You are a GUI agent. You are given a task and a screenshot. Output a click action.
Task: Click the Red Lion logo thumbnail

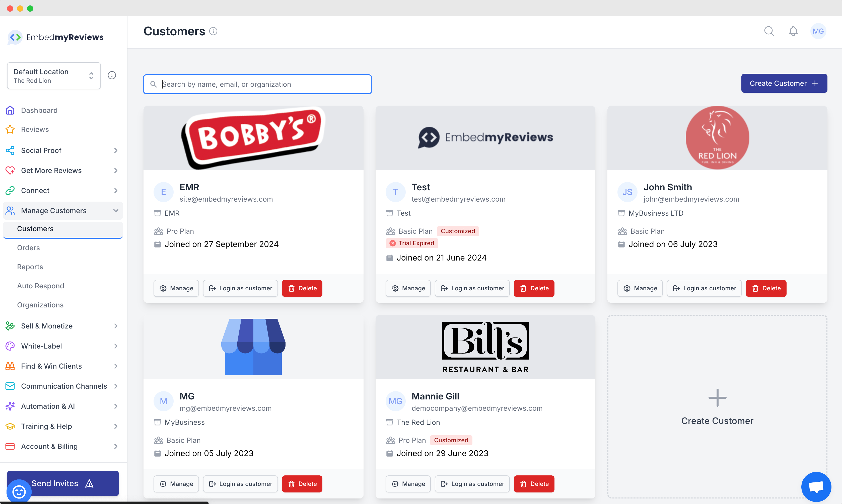click(717, 138)
